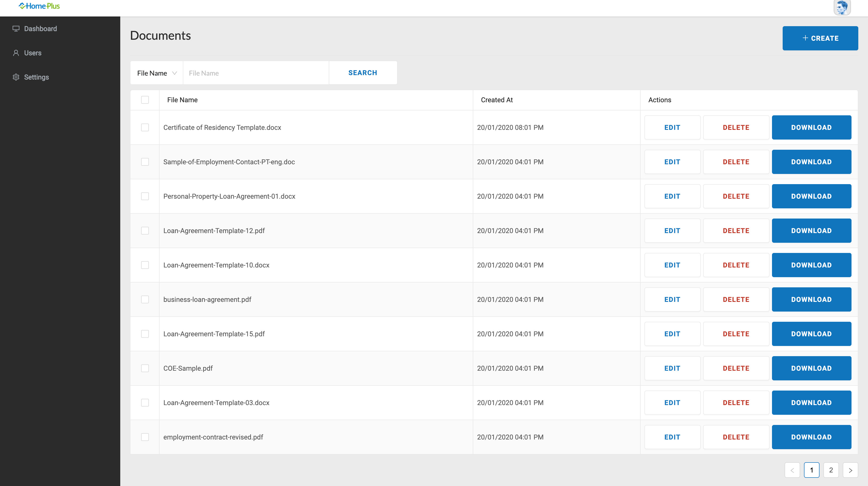868x486 pixels.
Task: Edit Loan-Agreement-Template-12.pdf
Action: [x=672, y=230]
